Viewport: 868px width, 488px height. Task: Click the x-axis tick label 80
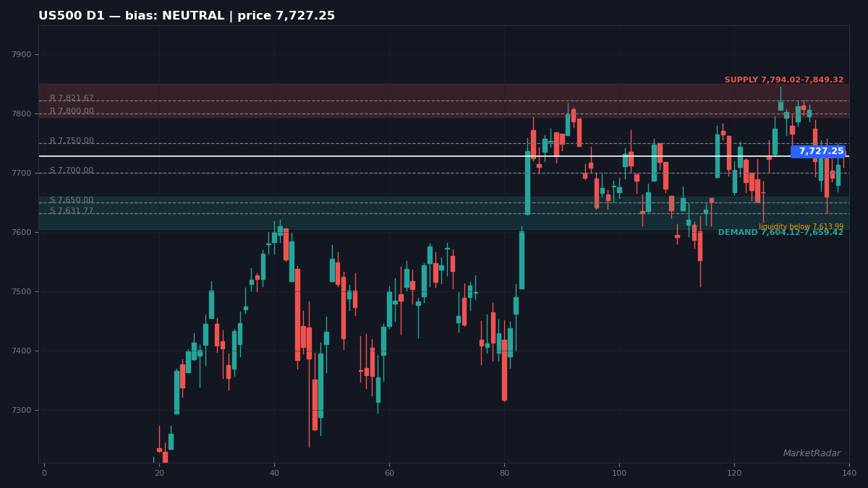[504, 474]
